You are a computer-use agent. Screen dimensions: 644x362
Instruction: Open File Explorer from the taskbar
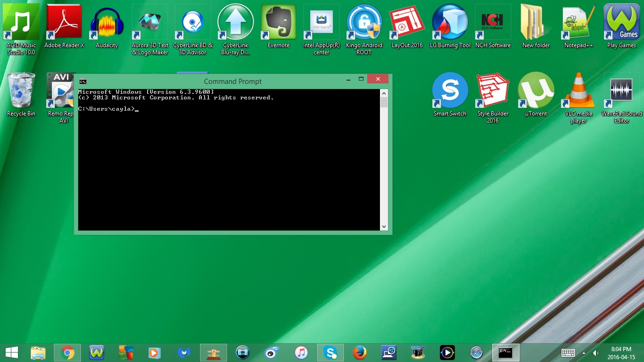coord(38,353)
